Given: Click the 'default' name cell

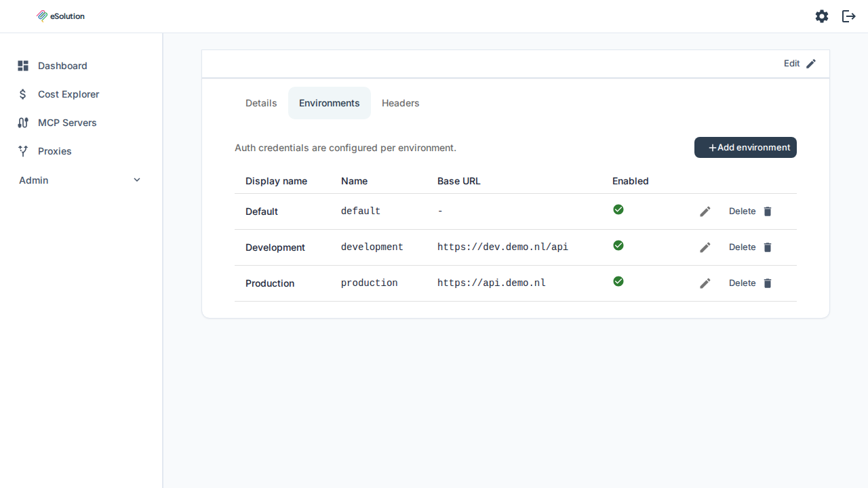Looking at the screenshot, I should (361, 211).
